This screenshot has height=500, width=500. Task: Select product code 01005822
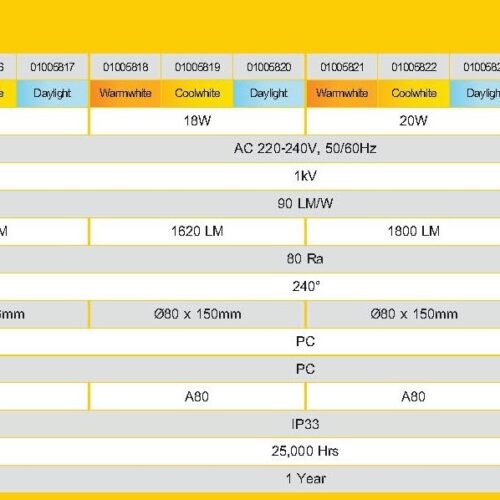point(414,67)
